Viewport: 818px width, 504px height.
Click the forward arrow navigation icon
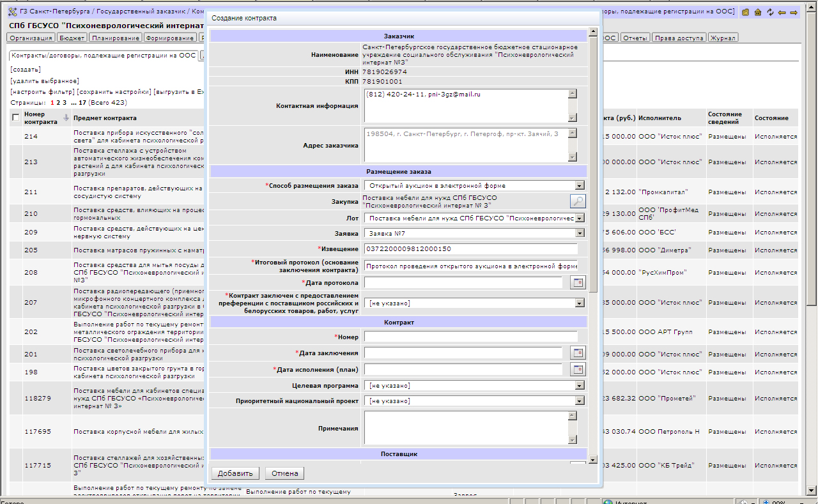point(794,12)
